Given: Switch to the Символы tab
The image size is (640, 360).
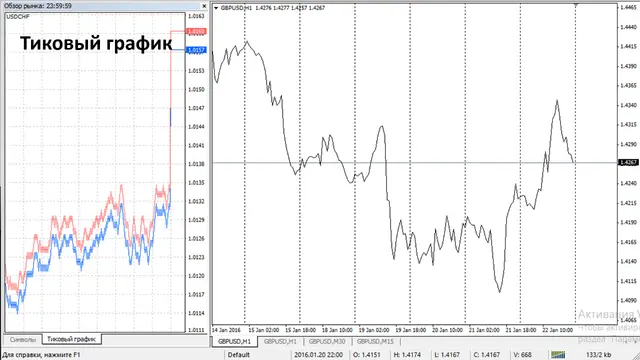Looking at the screenshot, I should tap(23, 340).
